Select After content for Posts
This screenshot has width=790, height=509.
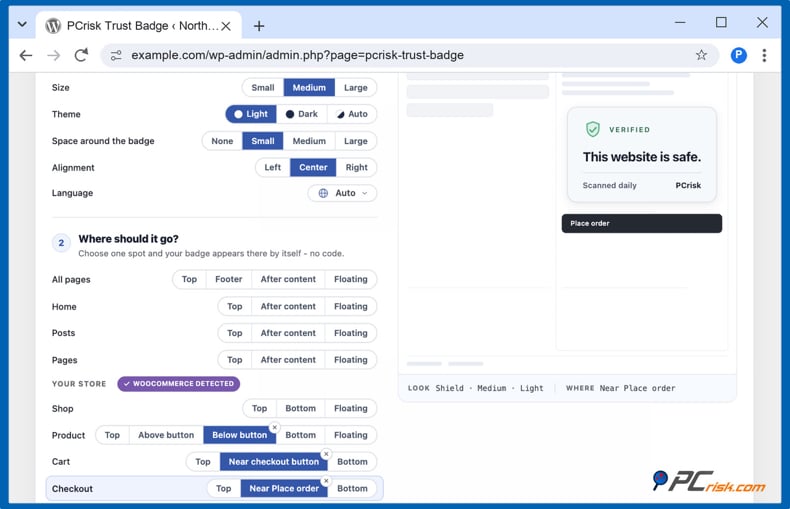tap(288, 333)
